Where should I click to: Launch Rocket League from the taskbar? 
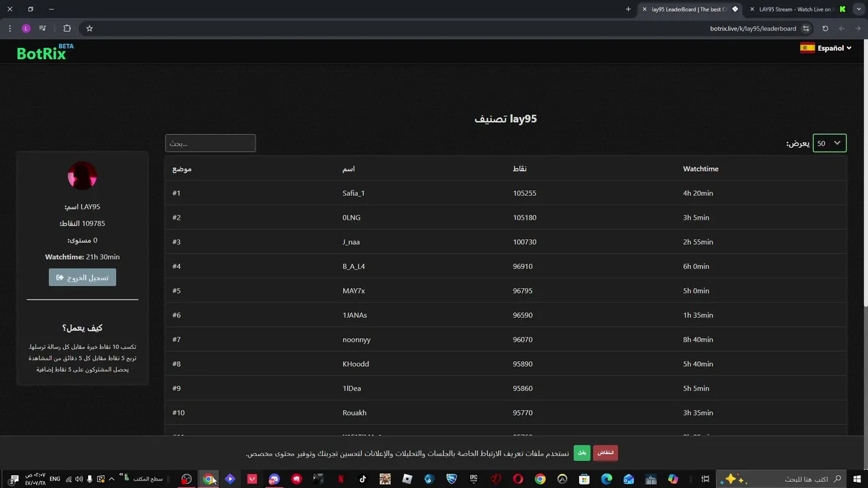[452, 479]
